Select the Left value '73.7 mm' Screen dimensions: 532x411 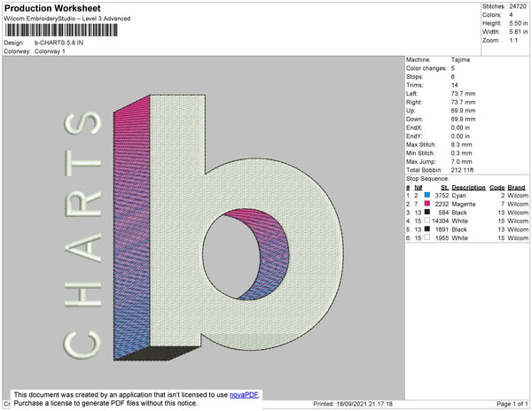coord(463,94)
